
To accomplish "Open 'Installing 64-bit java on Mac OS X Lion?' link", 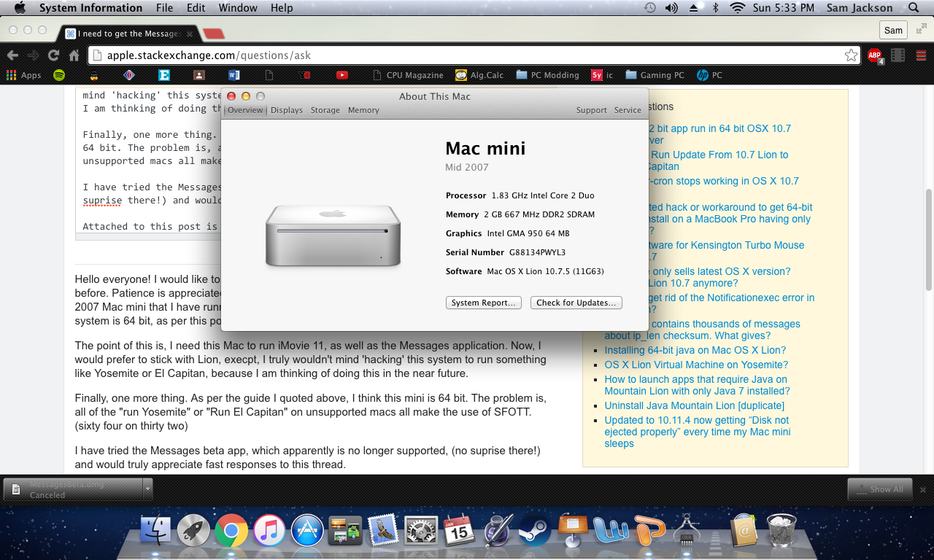I will click(x=695, y=350).
